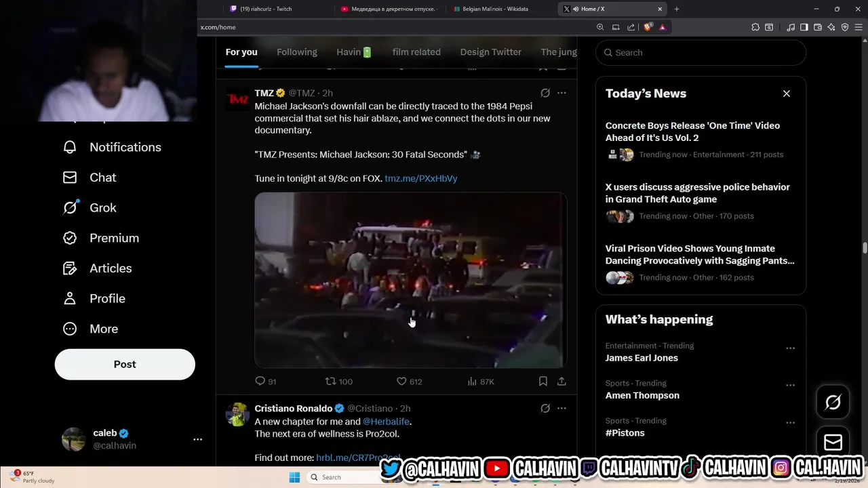Open Grok from the left sidebar
Screen dimensions: 868x488
tap(90, 208)
